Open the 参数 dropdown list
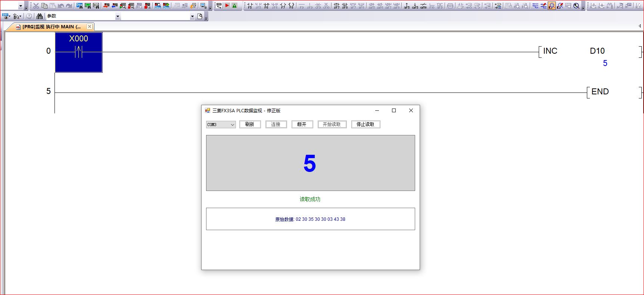This screenshot has height=295, width=644. [118, 16]
